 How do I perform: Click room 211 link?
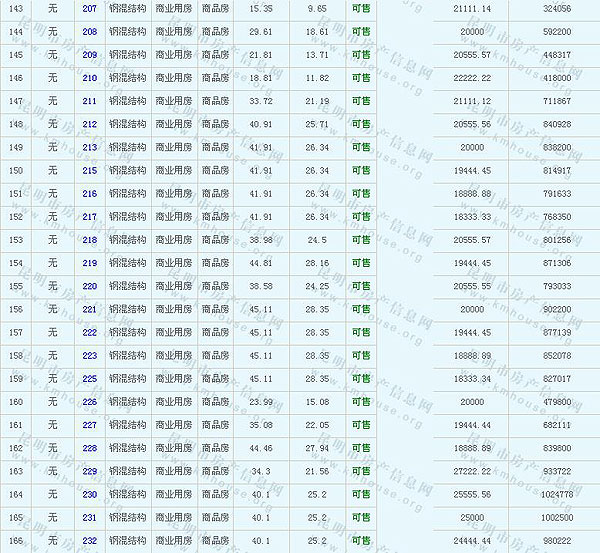90,101
